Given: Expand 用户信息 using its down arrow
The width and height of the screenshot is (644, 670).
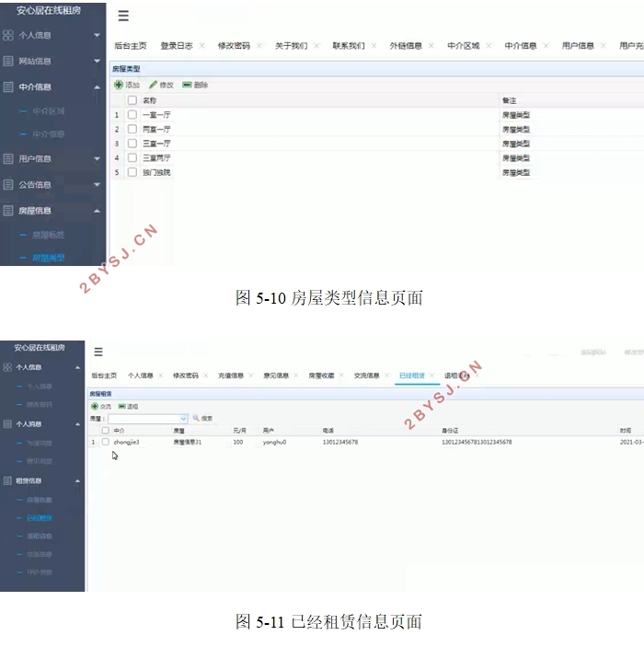Looking at the screenshot, I should (98, 159).
